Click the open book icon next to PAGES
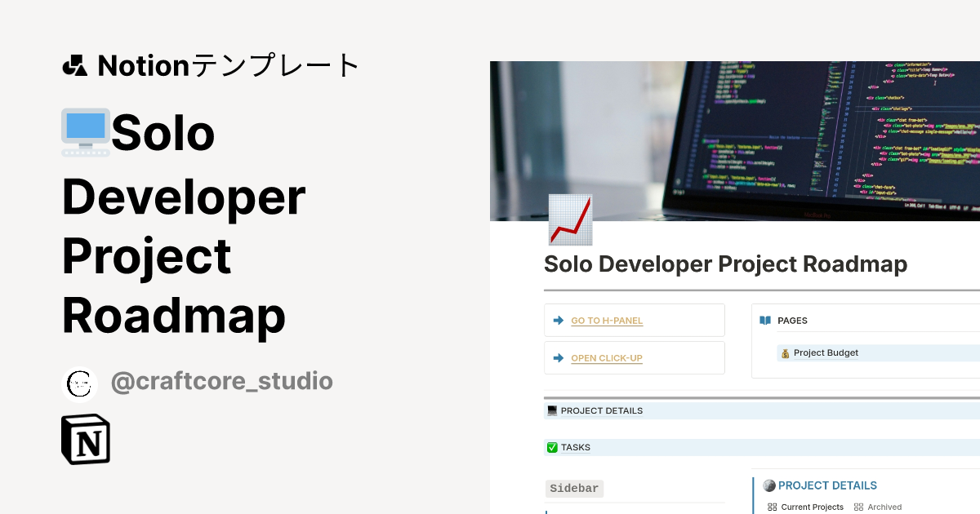 click(765, 320)
